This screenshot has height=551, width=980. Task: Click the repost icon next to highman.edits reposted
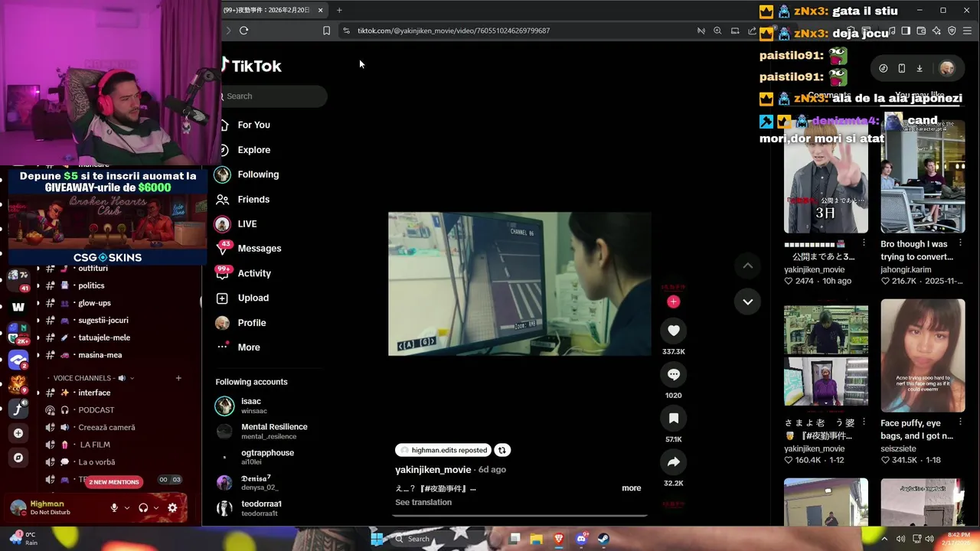[x=502, y=450]
